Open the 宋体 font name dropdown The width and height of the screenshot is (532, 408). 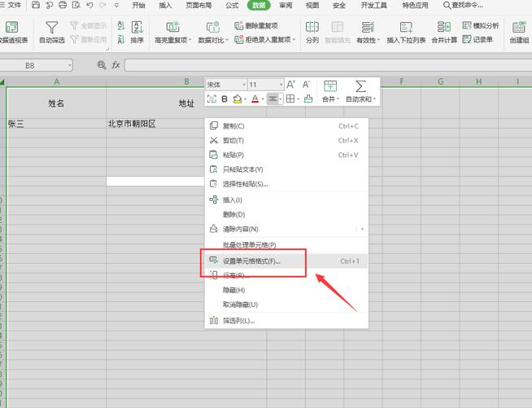coord(243,85)
